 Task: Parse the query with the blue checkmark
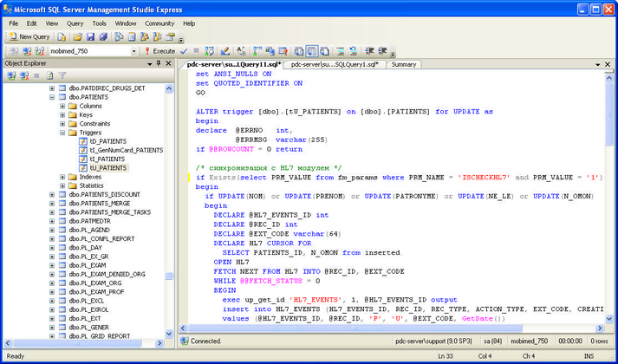[x=184, y=51]
